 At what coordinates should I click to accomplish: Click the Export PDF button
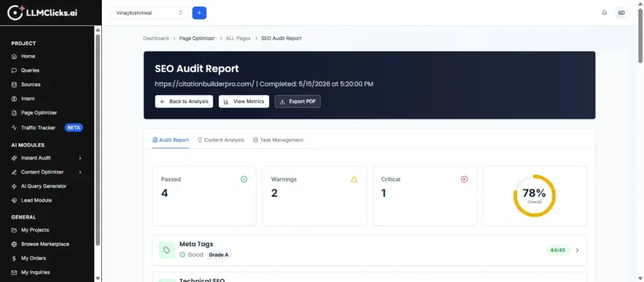point(297,102)
